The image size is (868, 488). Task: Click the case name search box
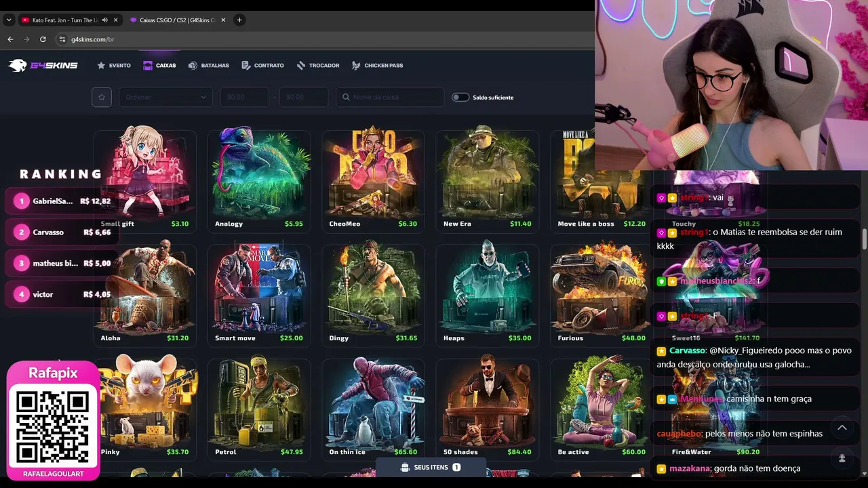pos(390,97)
